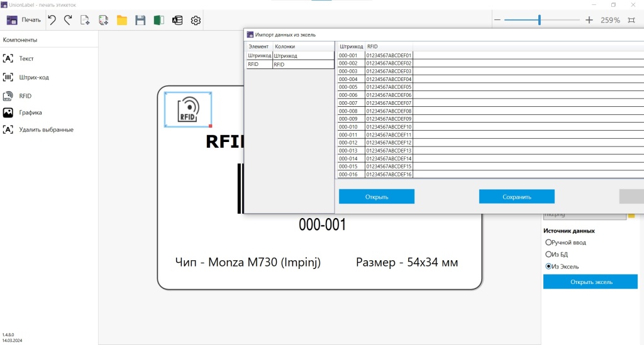The height and width of the screenshot is (345, 644).
Task: Click the zoom slider handle
Action: 539,19
